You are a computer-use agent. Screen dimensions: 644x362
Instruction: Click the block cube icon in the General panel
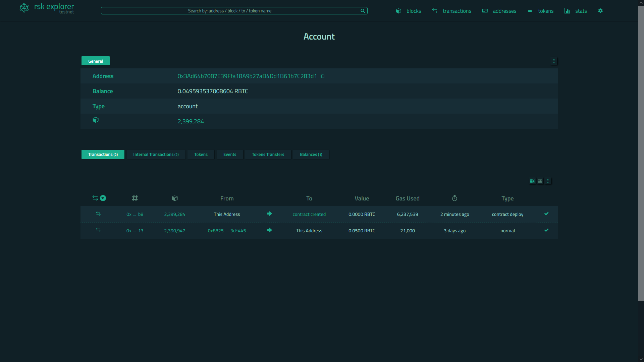coord(96,120)
